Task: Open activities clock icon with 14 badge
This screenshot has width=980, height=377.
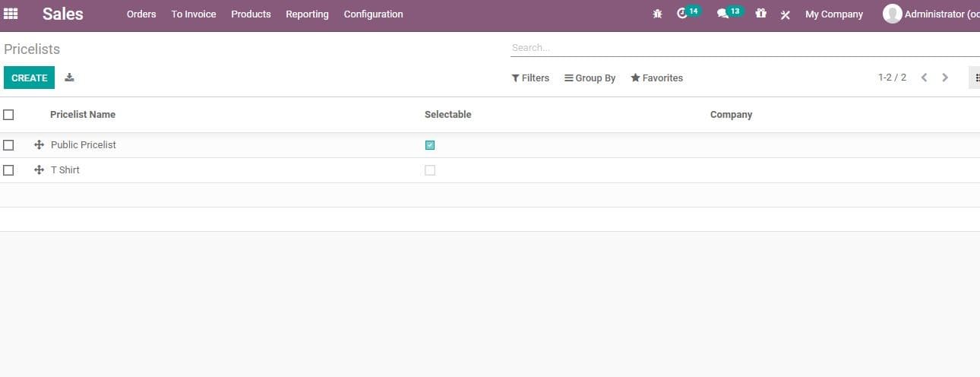Action: (x=682, y=14)
